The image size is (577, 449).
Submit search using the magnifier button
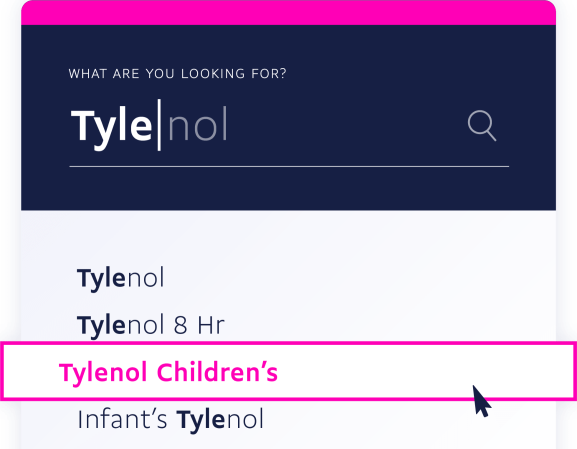point(482,125)
